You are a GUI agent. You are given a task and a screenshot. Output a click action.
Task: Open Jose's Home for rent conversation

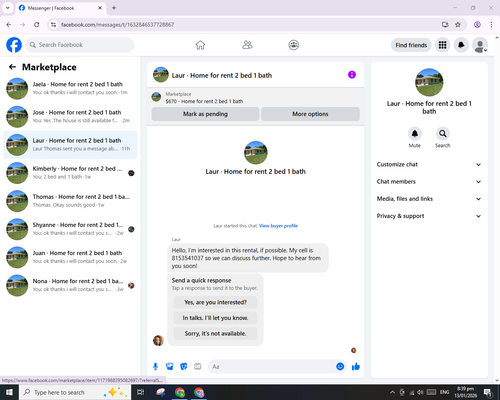coord(70,117)
